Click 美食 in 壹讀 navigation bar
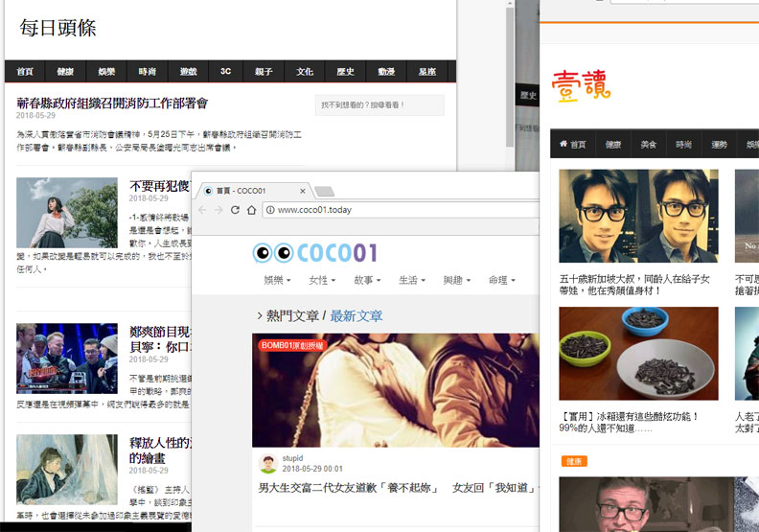The width and height of the screenshot is (759, 532). [649, 144]
